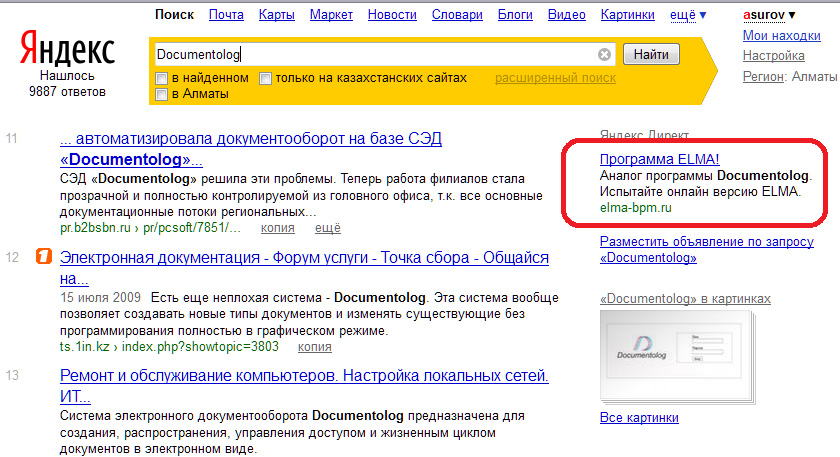Viewport: 840px width, 457px height.
Task: Click the Яндекс logo
Action: [68, 48]
